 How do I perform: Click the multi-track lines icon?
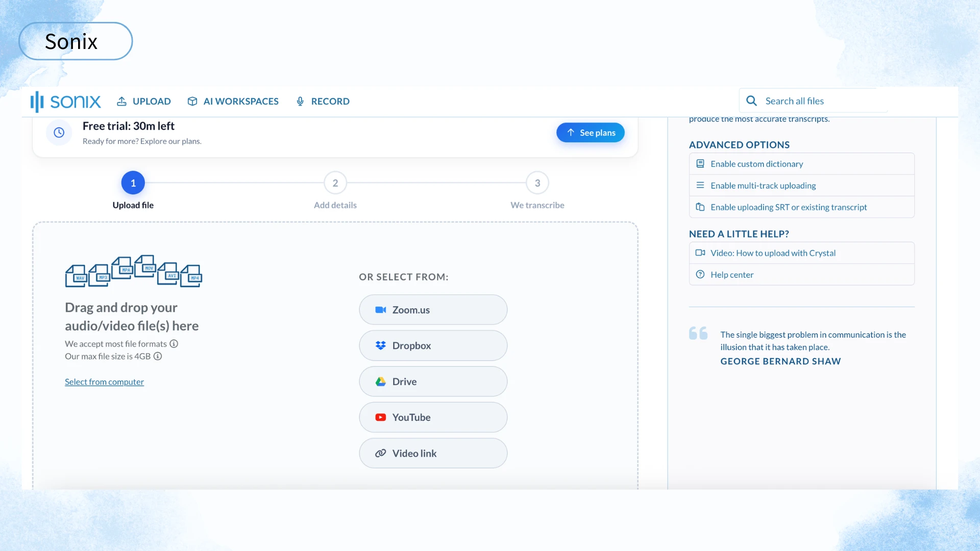(x=700, y=185)
